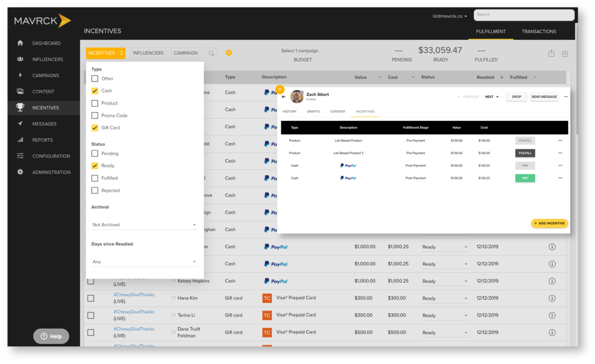Viewport: 595px width, 364px height.
Task: Check the Pending status checkbox
Action: (95, 154)
